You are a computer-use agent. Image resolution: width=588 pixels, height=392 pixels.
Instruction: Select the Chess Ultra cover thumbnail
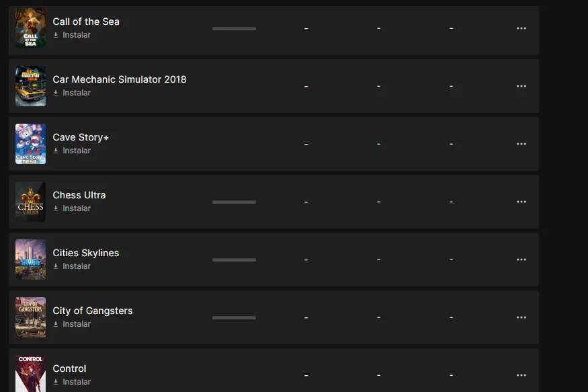coord(30,202)
